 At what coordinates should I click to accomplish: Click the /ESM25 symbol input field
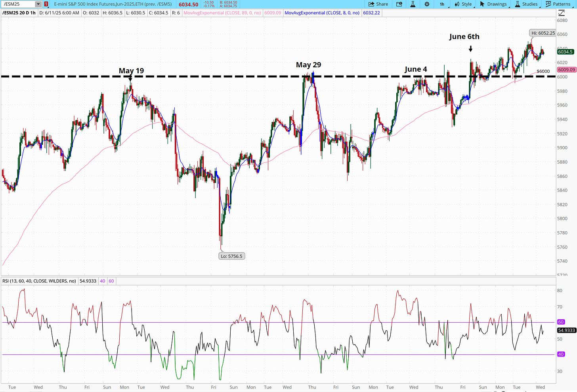(18, 4)
